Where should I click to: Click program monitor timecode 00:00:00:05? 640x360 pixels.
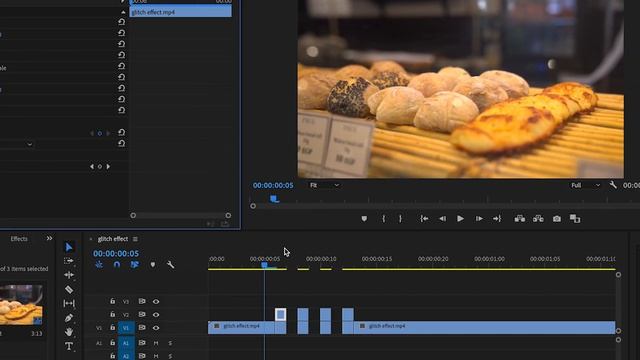point(273,185)
